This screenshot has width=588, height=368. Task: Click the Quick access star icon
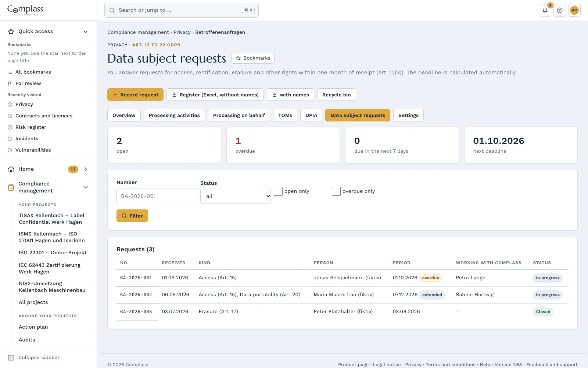point(11,32)
